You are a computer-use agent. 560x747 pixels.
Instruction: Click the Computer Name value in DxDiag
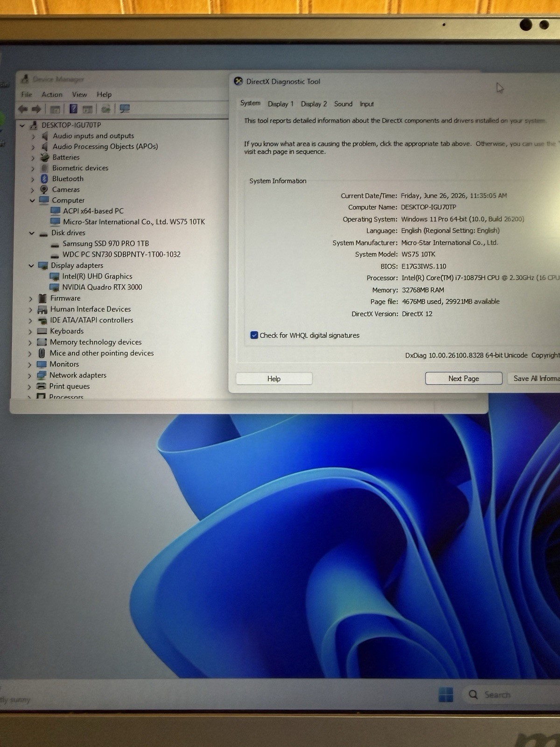[428, 207]
